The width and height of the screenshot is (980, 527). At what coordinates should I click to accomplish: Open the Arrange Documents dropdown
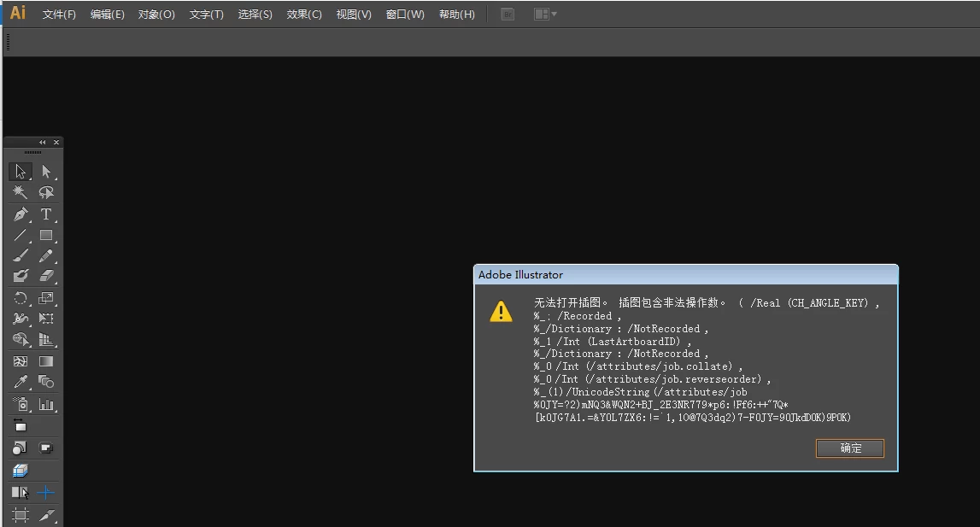pos(546,14)
